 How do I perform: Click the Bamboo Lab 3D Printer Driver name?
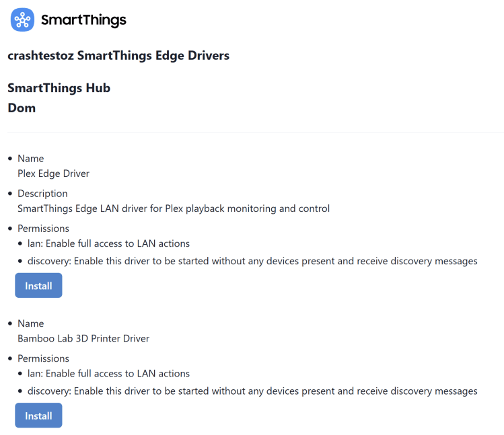coord(83,338)
